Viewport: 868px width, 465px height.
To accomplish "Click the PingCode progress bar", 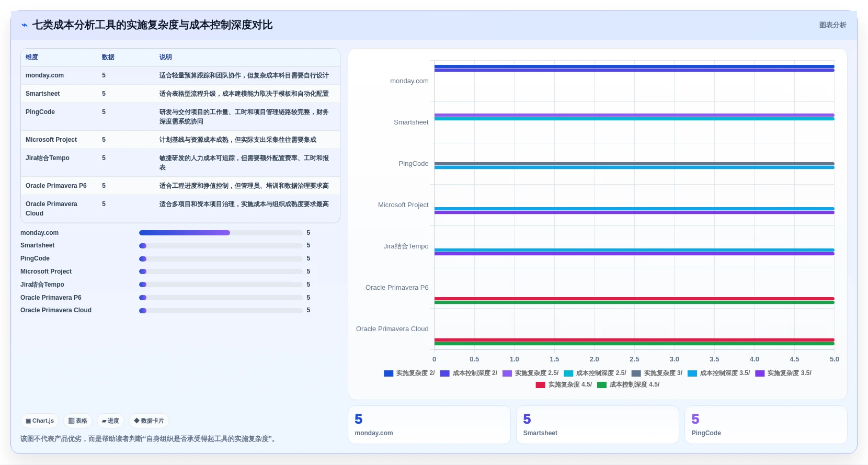I will 221,259.
